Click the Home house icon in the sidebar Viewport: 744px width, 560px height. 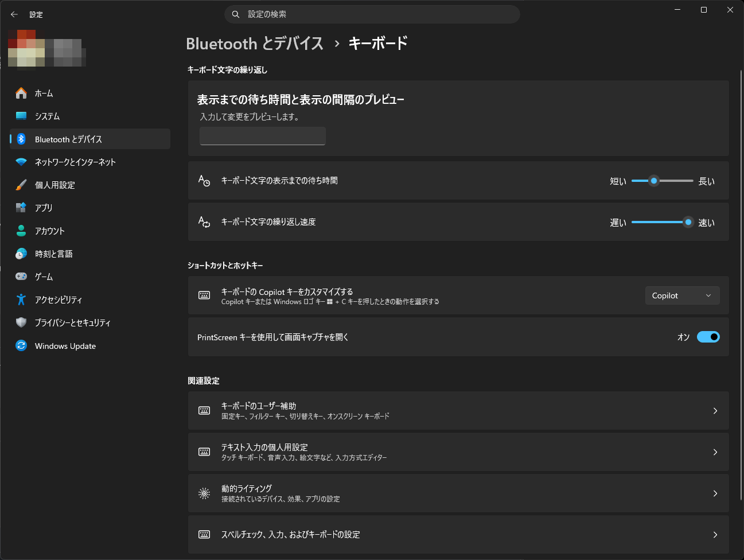point(21,93)
